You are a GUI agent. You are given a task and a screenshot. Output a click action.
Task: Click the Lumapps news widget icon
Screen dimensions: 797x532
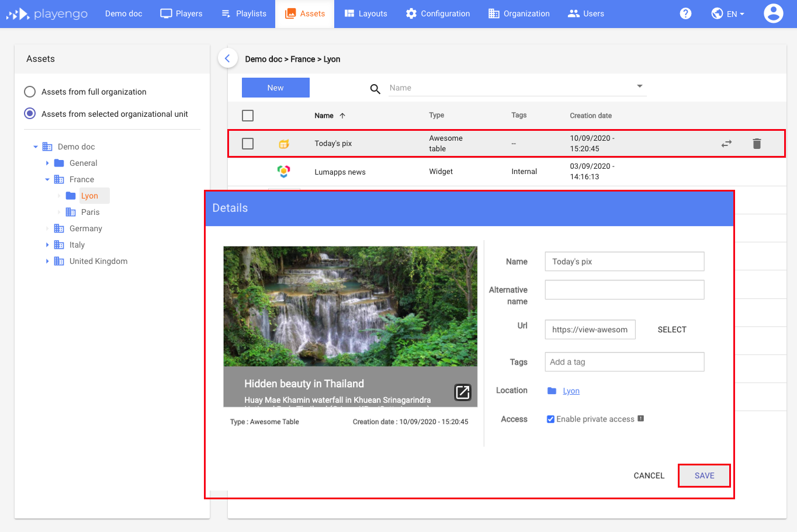coord(284,171)
